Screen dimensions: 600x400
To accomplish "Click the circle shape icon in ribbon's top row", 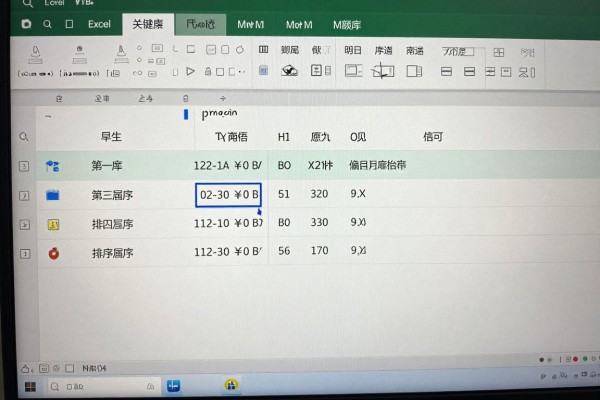I will pyautogui.click(x=240, y=50).
